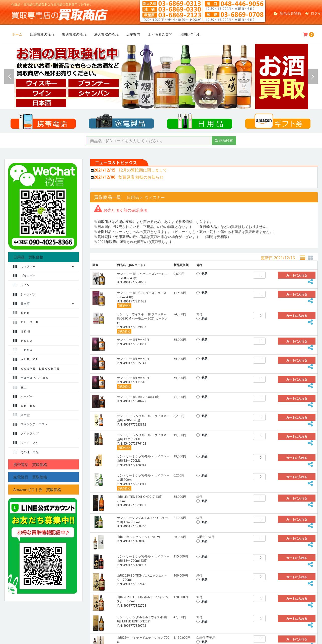
Task: Click the 商品検索 search button
Action: tap(224, 141)
